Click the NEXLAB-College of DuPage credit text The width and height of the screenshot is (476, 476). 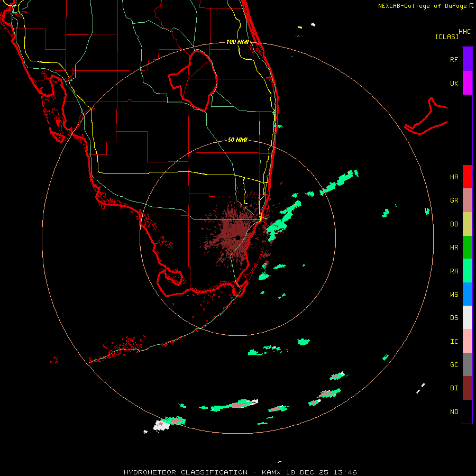(x=422, y=6)
